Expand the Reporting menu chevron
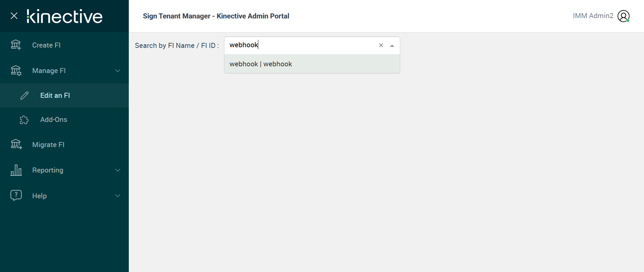The image size is (644, 272). point(118,170)
